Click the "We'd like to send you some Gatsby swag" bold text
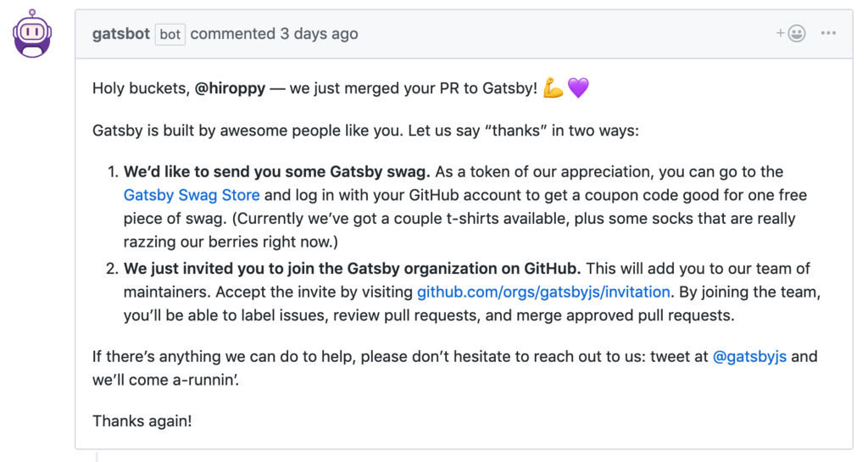 coord(277,172)
